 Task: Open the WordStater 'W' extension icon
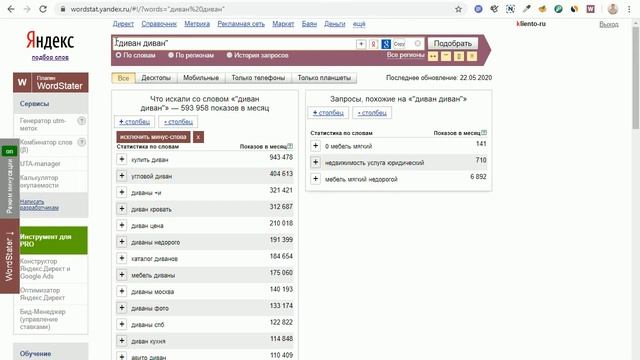point(591,9)
